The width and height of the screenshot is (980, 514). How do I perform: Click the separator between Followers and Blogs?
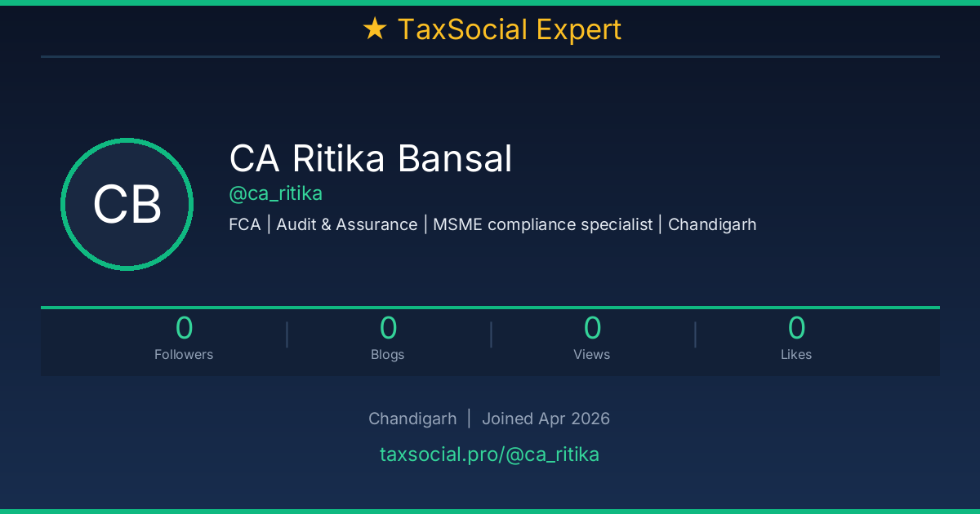287,335
